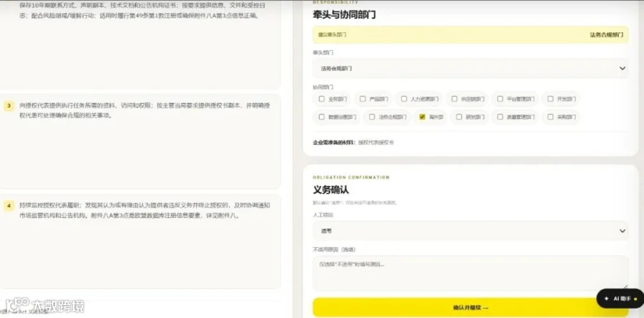Open the 人工结论 dropdown showing 适用
This screenshot has height=318, width=644.
pyautogui.click(x=470, y=231)
